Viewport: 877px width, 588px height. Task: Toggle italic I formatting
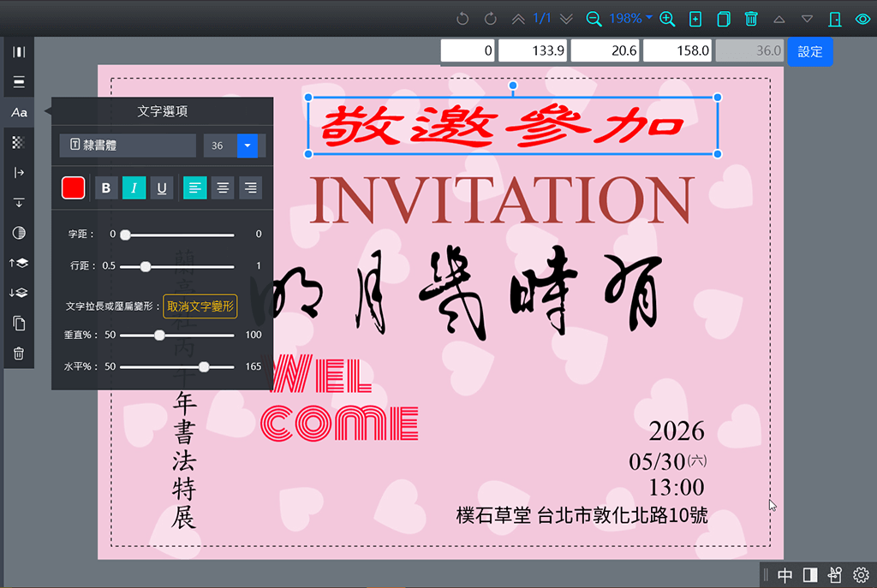tap(134, 187)
